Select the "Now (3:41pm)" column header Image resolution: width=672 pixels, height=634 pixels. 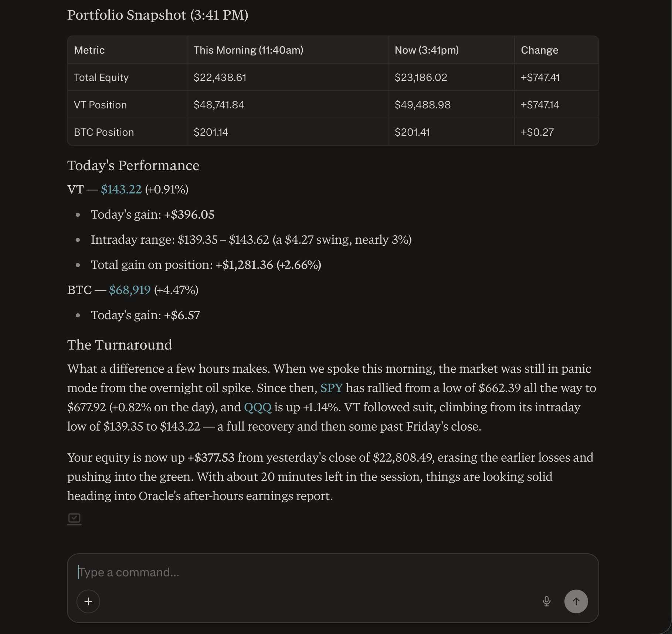427,50
